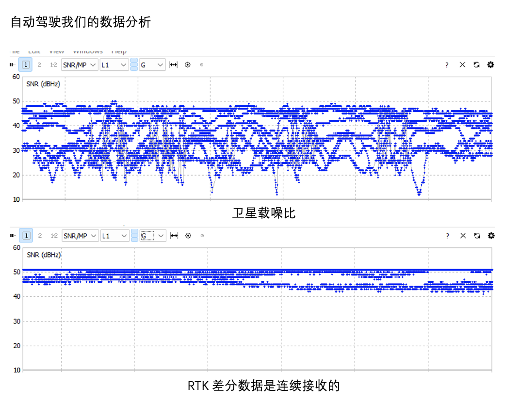Click the X clear icon in upper toolbar
520x420 pixels.
pyautogui.click(x=462, y=65)
